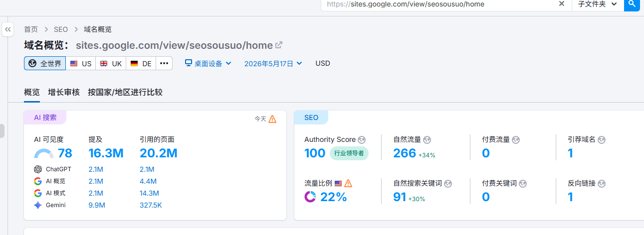This screenshot has height=235, width=644.
Task: Click globe icon beside 付费关键词
Action: pyautogui.click(x=522, y=184)
